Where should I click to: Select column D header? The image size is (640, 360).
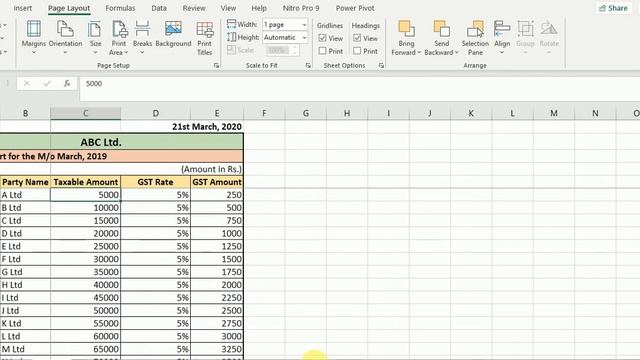[156, 113]
